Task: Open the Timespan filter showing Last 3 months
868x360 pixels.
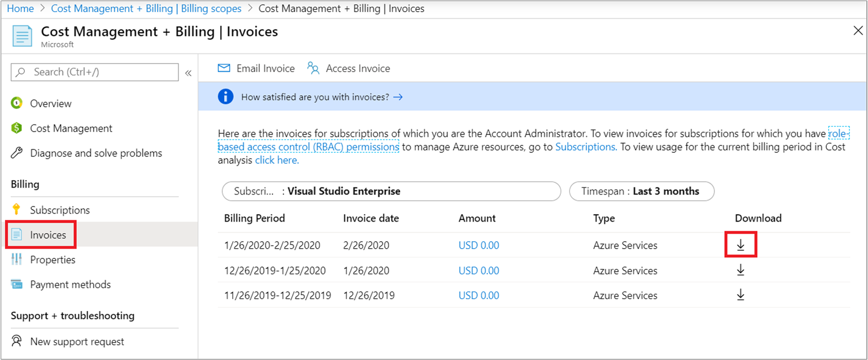Action: pos(641,191)
